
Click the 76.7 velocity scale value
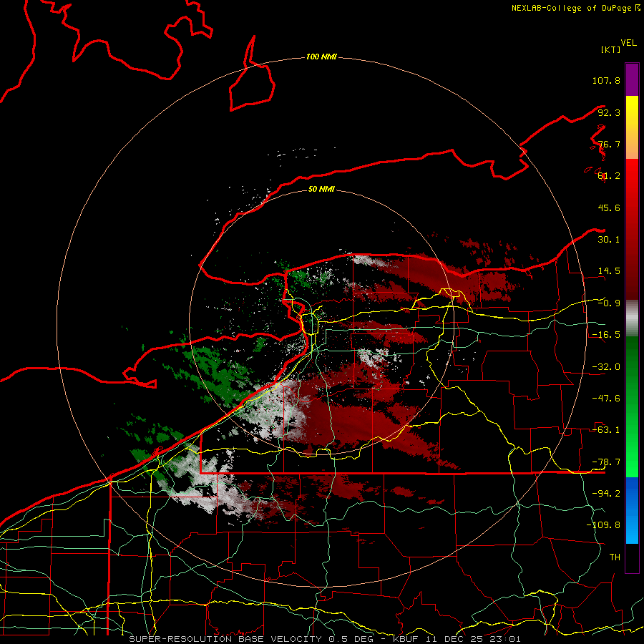[609, 144]
